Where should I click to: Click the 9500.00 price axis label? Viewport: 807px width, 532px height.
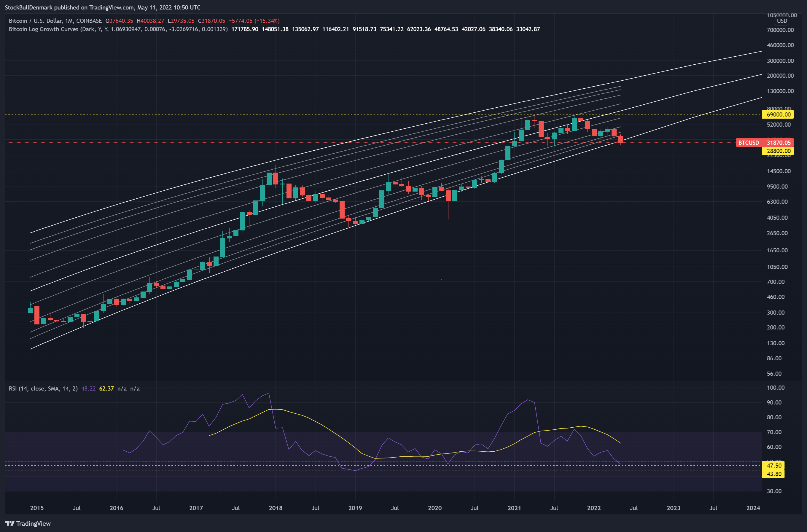click(x=777, y=187)
